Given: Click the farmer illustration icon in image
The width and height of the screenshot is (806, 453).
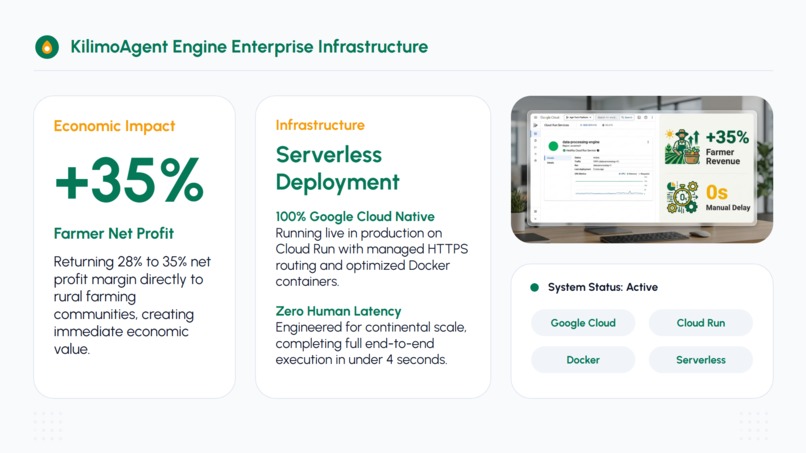Looking at the screenshot, I should coord(682,147).
